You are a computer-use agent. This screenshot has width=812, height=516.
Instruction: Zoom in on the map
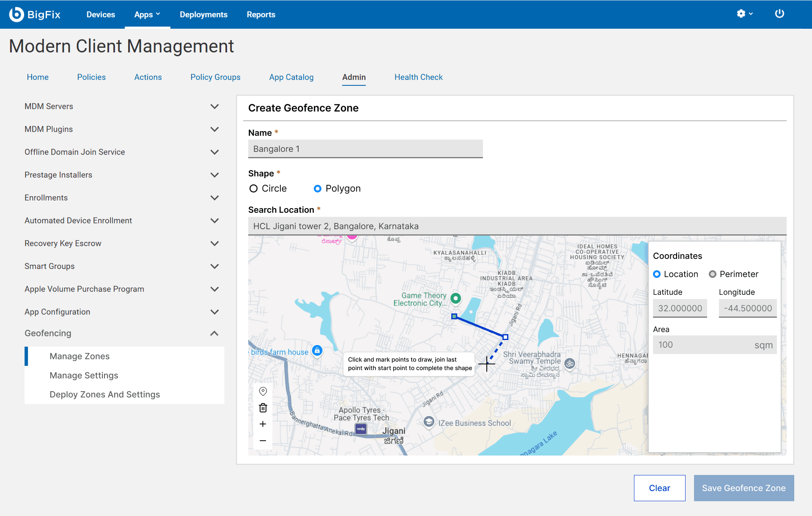point(263,424)
